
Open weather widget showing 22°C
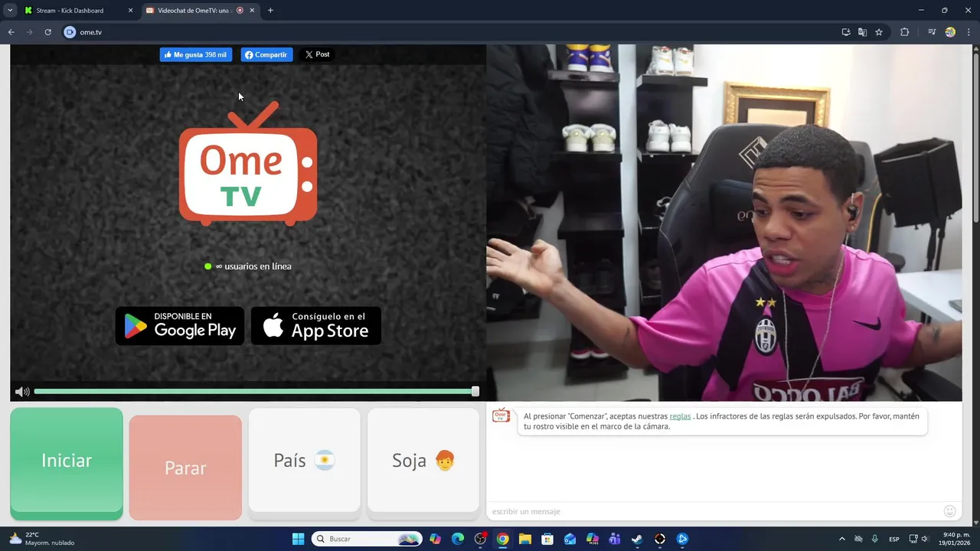(43, 539)
